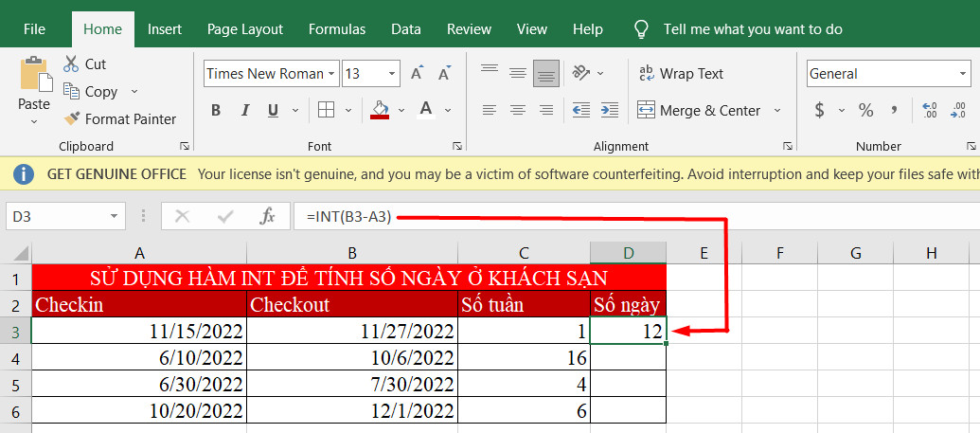Apply accounting dollar number format
Viewport: 980px width, 433px height.
[x=819, y=110]
